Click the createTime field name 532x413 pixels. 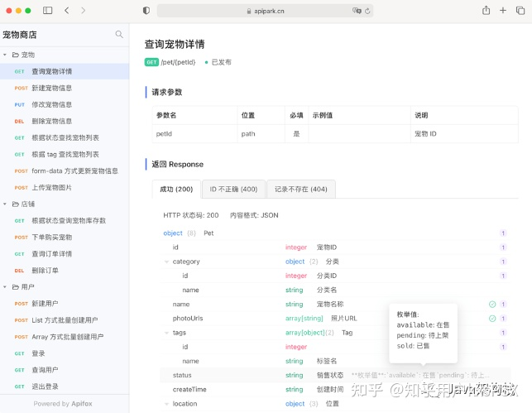pyautogui.click(x=189, y=390)
